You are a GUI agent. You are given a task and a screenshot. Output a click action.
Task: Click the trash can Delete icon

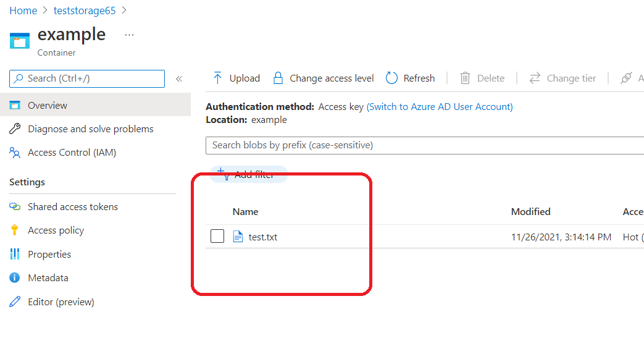[x=465, y=78]
